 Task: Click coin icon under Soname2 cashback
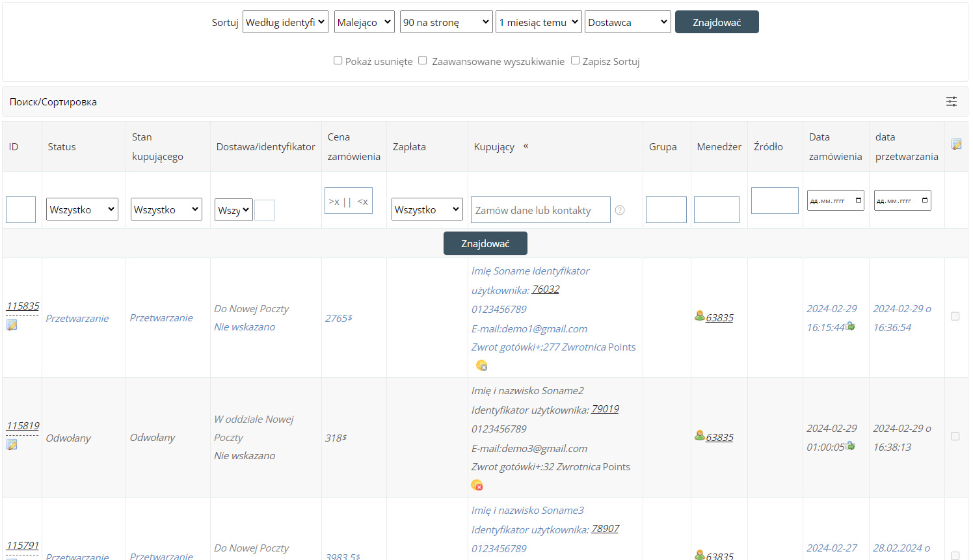477,485
